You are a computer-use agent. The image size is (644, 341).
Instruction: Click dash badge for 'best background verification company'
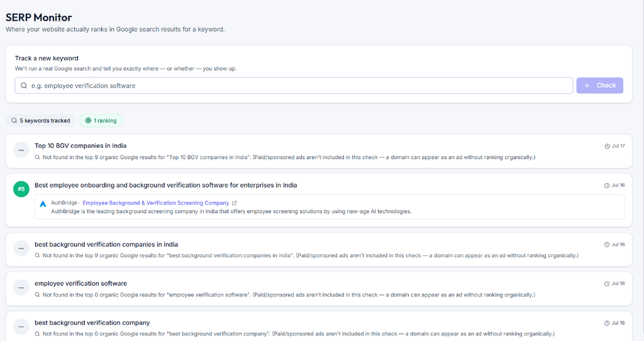21,327
